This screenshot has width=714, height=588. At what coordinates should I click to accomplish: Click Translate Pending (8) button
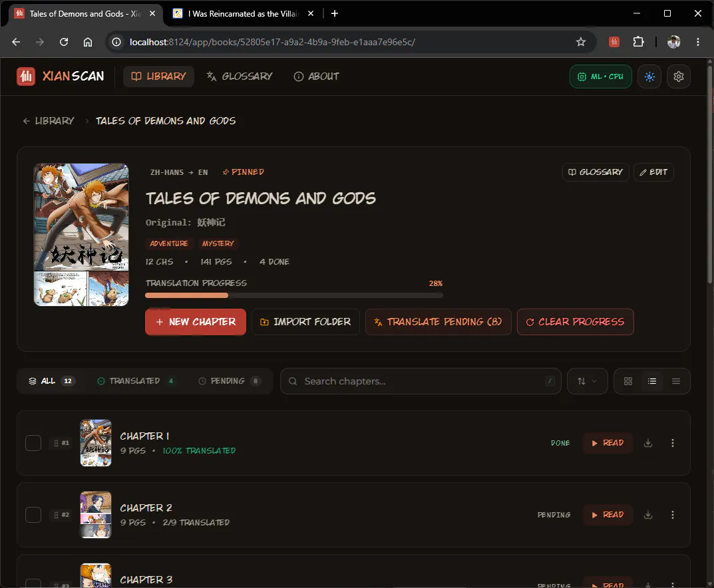tap(438, 322)
